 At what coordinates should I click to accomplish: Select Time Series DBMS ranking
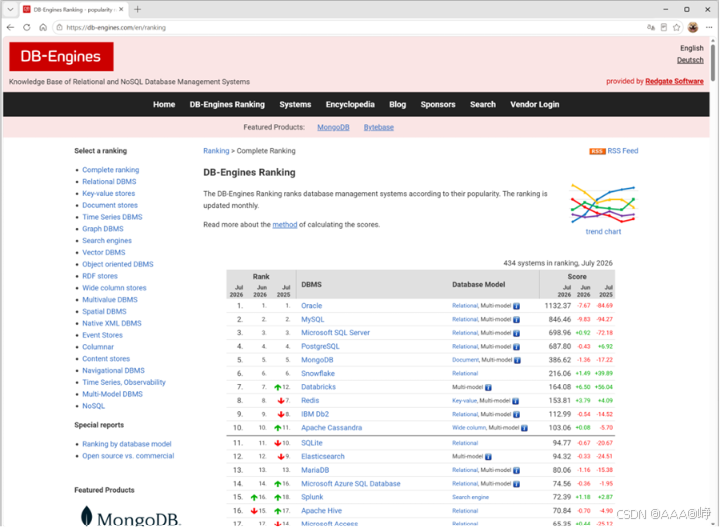[112, 217]
